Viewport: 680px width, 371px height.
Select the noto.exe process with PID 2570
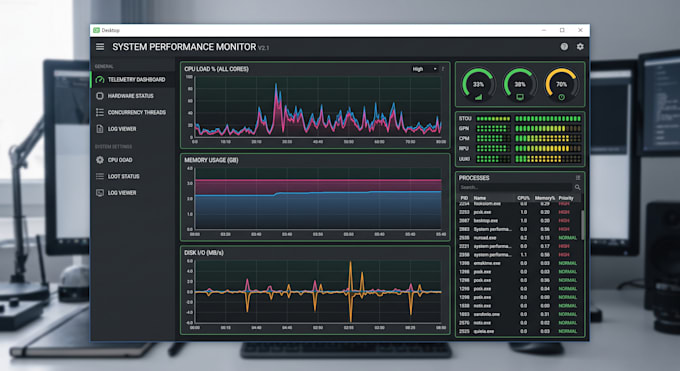[x=519, y=323]
